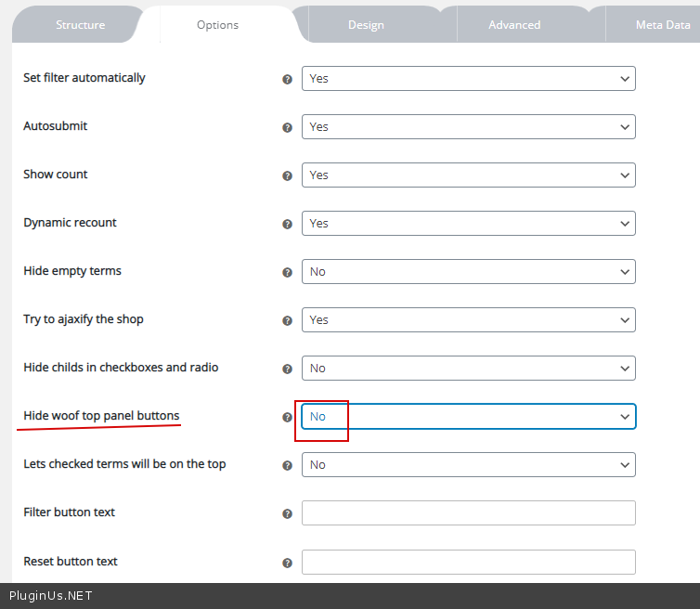This screenshot has width=700, height=609.
Task: Click help icon beside Reset button text
Action: 288,564
